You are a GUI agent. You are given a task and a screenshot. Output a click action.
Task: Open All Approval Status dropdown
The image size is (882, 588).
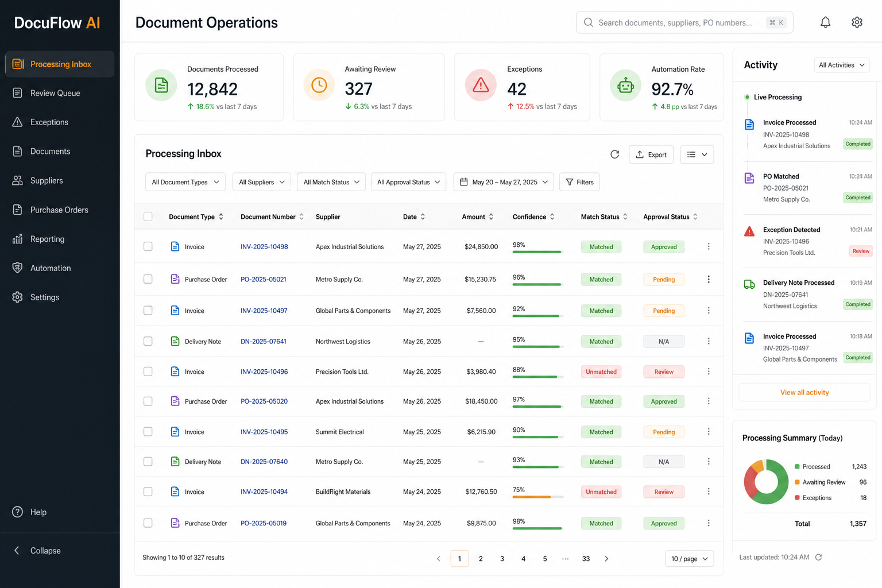pos(408,182)
